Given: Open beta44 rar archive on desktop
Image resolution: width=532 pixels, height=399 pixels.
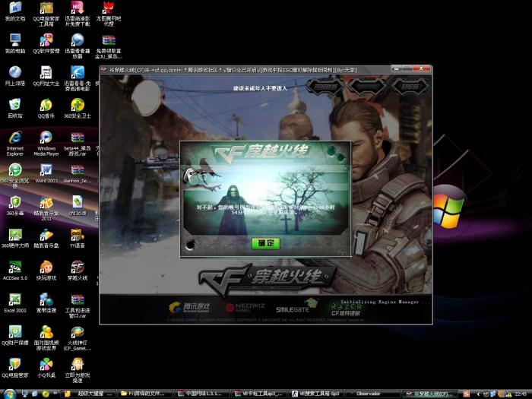Looking at the screenshot, I should pos(78,144).
